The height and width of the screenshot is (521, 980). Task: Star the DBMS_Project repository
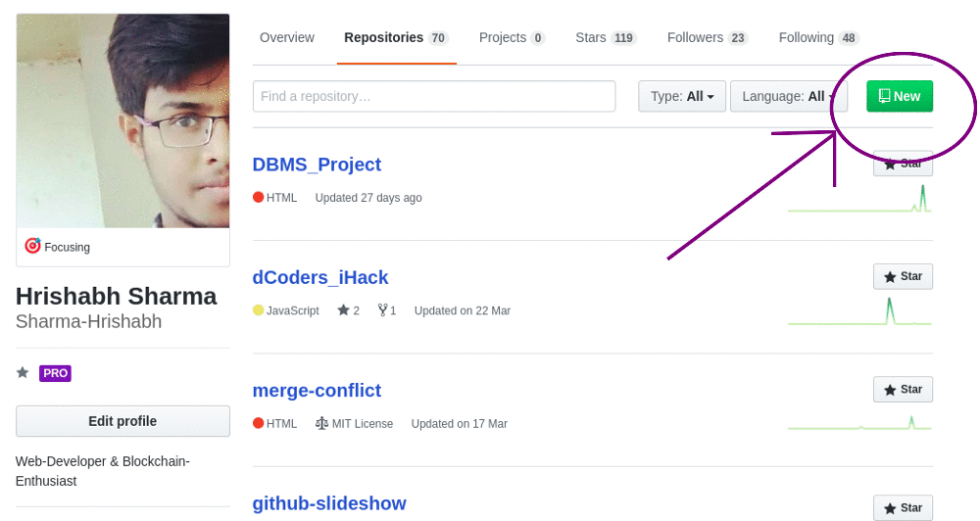coord(904,164)
